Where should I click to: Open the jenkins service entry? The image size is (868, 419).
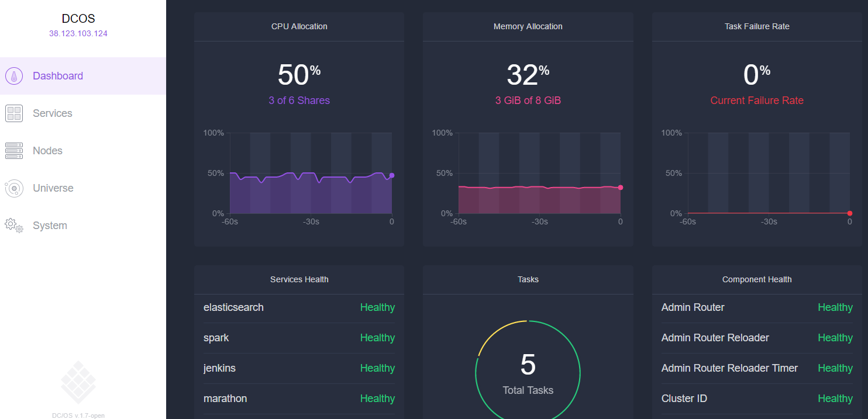[x=219, y=368]
